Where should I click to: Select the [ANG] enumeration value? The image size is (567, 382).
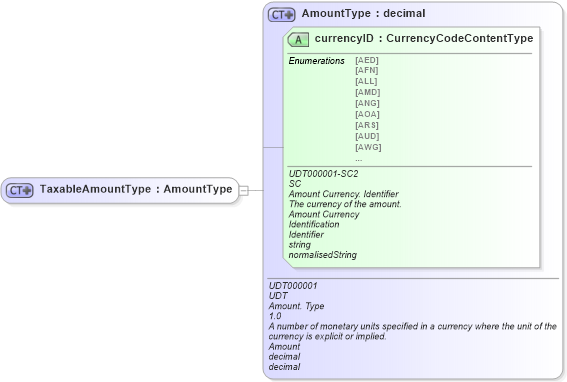pyautogui.click(x=367, y=103)
